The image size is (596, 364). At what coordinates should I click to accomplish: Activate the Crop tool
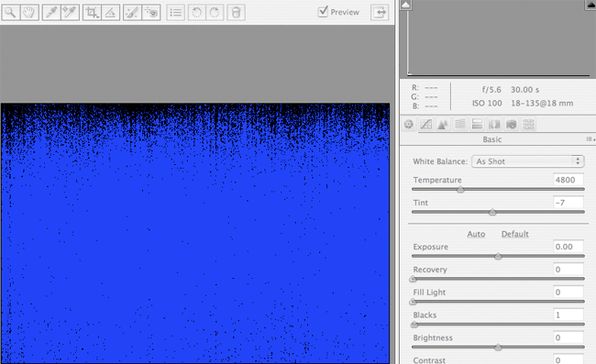[92, 12]
